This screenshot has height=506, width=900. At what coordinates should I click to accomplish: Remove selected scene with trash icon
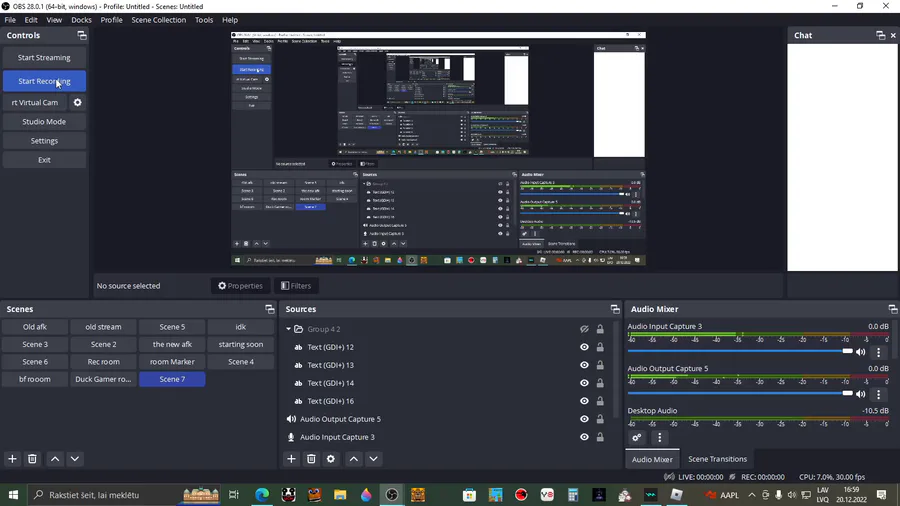[x=32, y=459]
